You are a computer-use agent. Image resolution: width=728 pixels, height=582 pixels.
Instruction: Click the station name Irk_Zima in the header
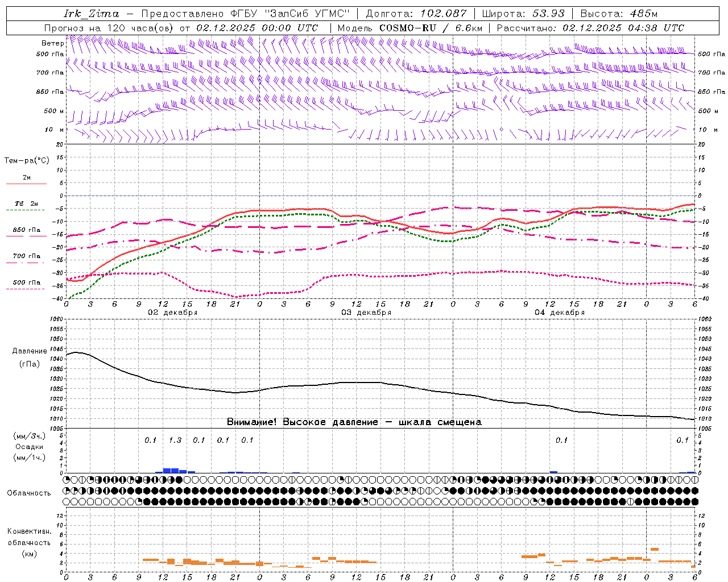tap(92, 14)
